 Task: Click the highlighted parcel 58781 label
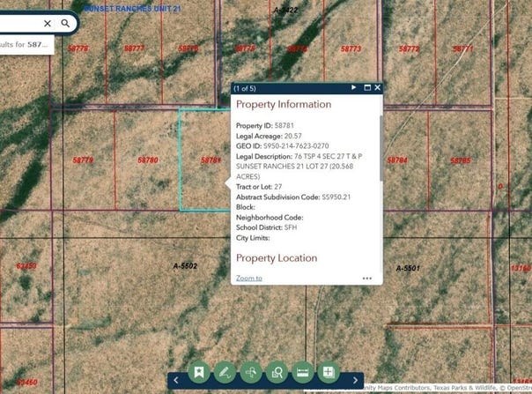211,160
